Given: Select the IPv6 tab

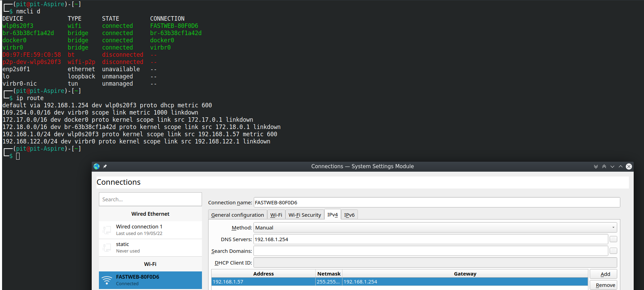Looking at the screenshot, I should point(349,215).
